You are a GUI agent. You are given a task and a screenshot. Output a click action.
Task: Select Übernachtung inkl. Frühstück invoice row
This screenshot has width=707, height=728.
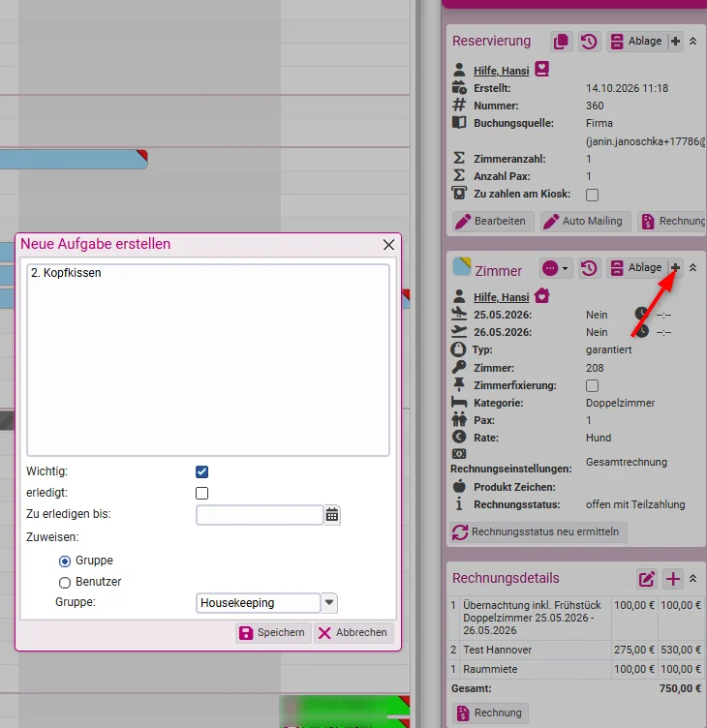point(575,618)
